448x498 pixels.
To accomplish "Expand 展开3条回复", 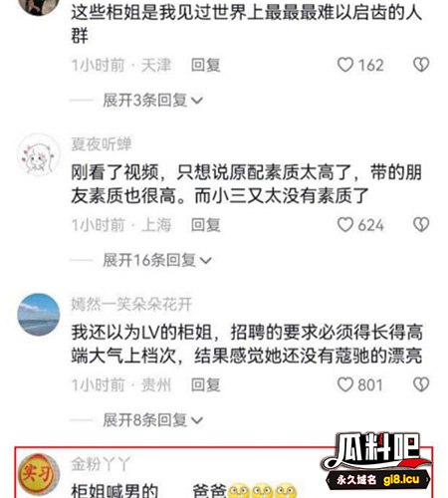I will tap(153, 101).
